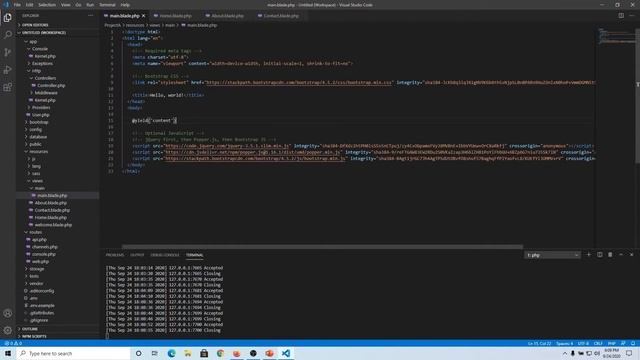This screenshot has width=640, height=360.
Task: Expand the Exceptions folder
Action: pyautogui.click(x=42, y=64)
